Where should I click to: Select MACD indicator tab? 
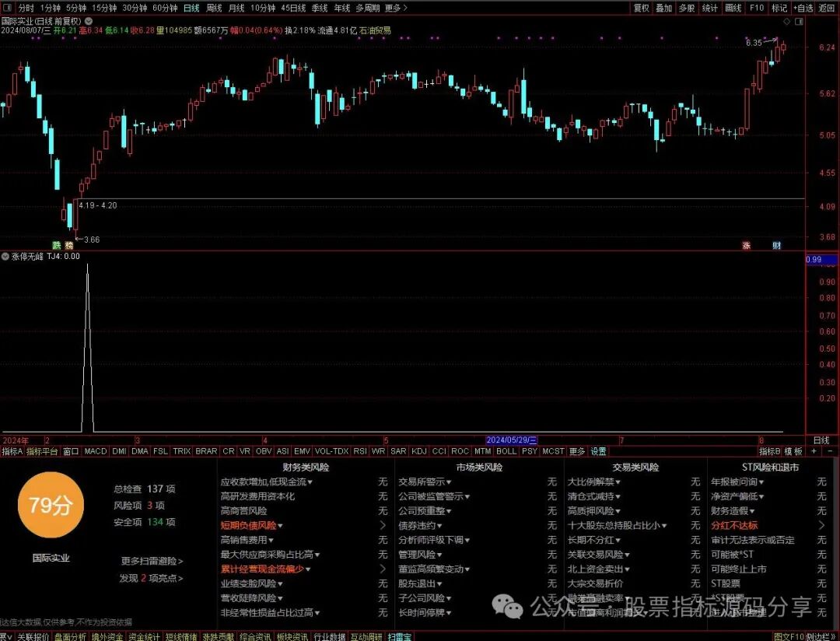[96, 451]
